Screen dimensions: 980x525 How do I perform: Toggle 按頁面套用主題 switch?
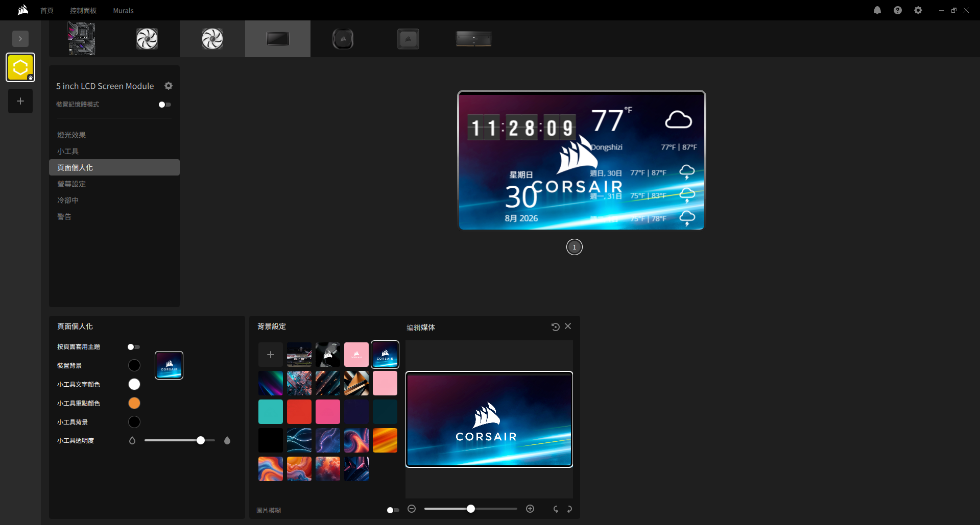[x=134, y=347]
